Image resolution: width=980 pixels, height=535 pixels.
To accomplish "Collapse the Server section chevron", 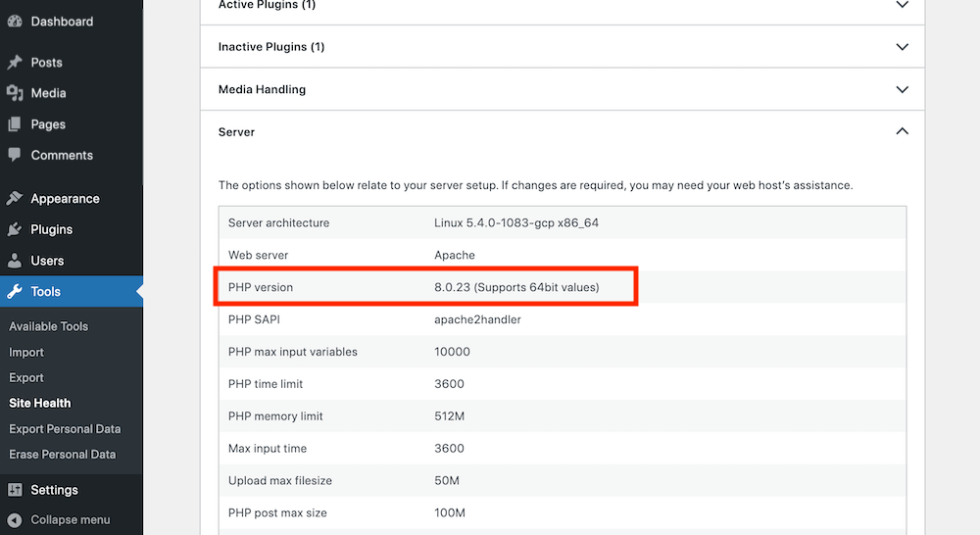I will (902, 131).
